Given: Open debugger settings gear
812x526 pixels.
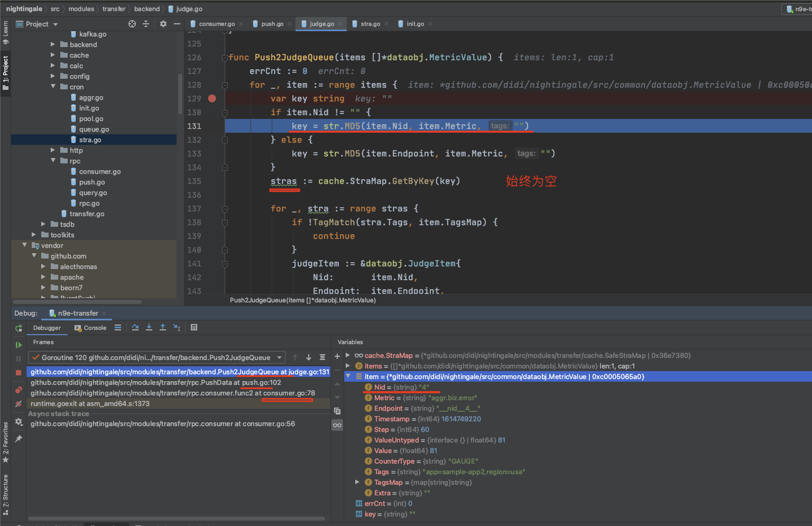Looking at the screenshot, I should [19, 422].
